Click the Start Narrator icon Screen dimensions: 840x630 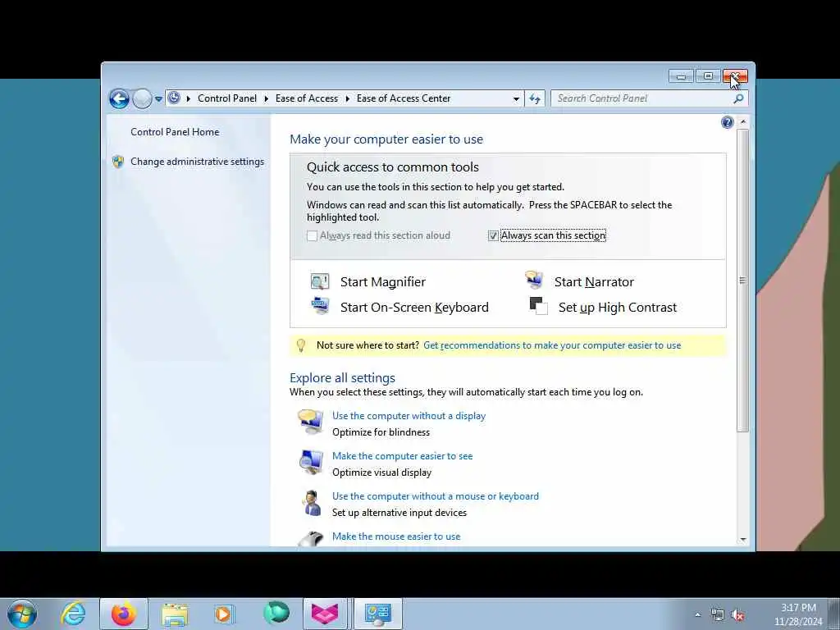[x=534, y=281]
